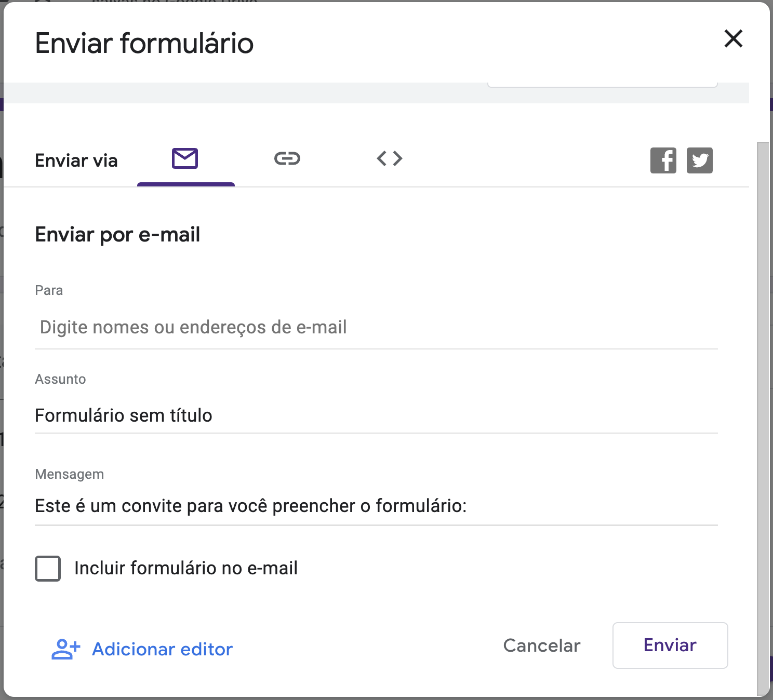Viewport: 773px width, 700px height.
Task: Enable Incluir formulário no e-mail checkbox
Action: point(48,568)
